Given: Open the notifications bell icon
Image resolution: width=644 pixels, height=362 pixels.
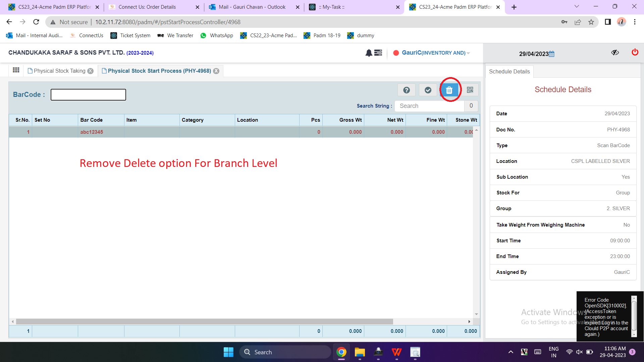Looking at the screenshot, I should (x=369, y=53).
